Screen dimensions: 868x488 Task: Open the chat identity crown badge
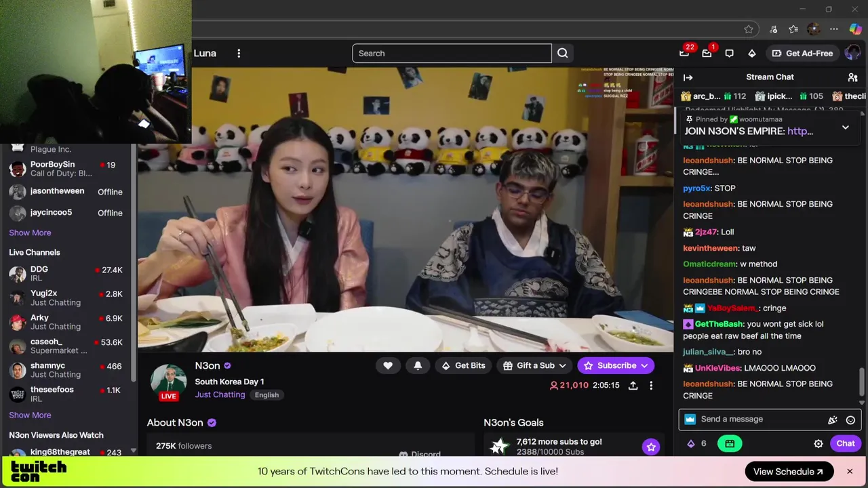point(690,420)
